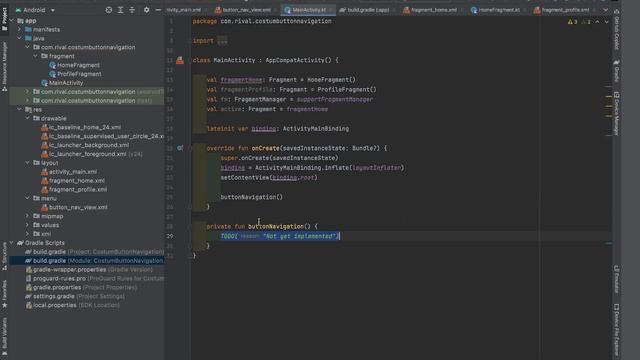Click the onCreate override gutter icon

[x=180, y=148]
